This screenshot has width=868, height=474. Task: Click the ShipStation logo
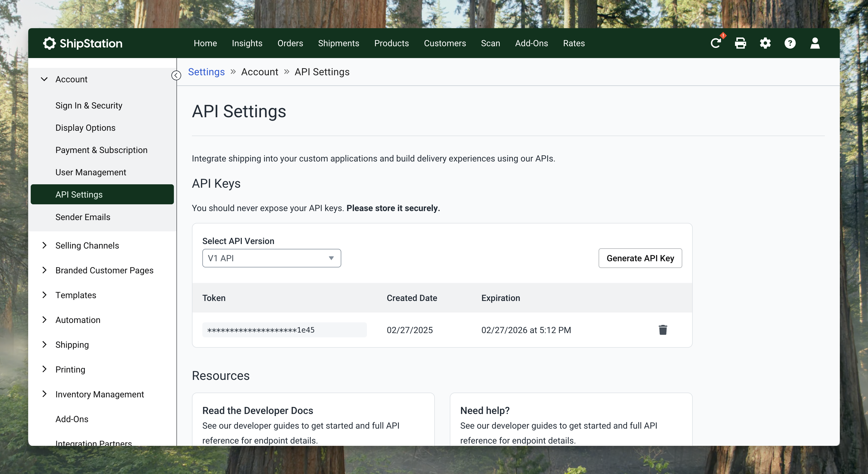coord(83,43)
